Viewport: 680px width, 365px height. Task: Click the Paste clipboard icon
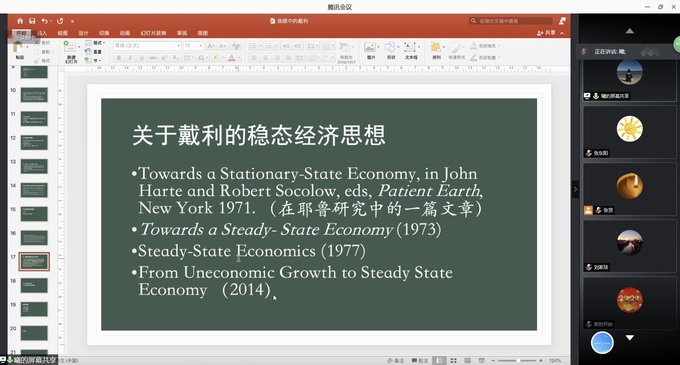[19, 47]
